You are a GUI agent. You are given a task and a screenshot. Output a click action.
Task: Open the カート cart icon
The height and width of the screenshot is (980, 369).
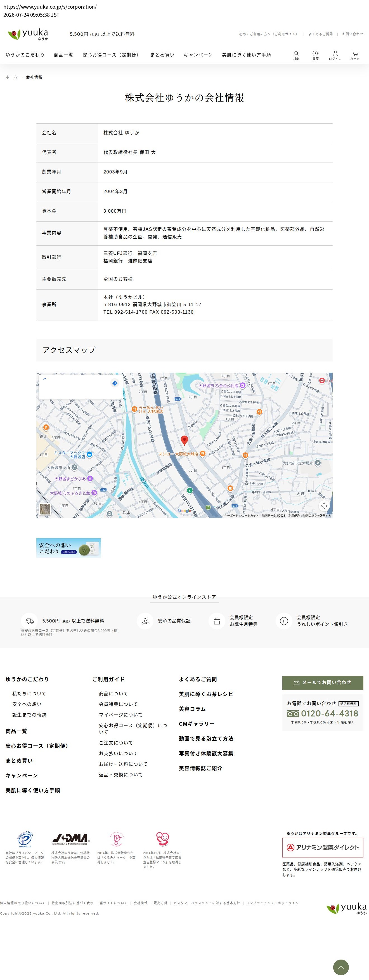[354, 55]
